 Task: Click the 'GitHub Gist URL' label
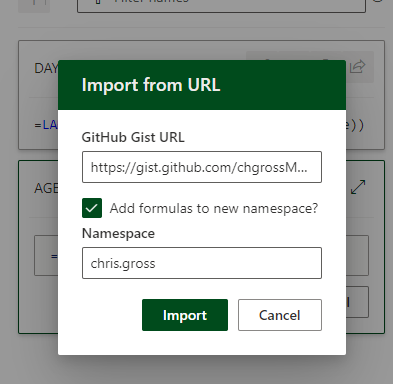pos(133,137)
